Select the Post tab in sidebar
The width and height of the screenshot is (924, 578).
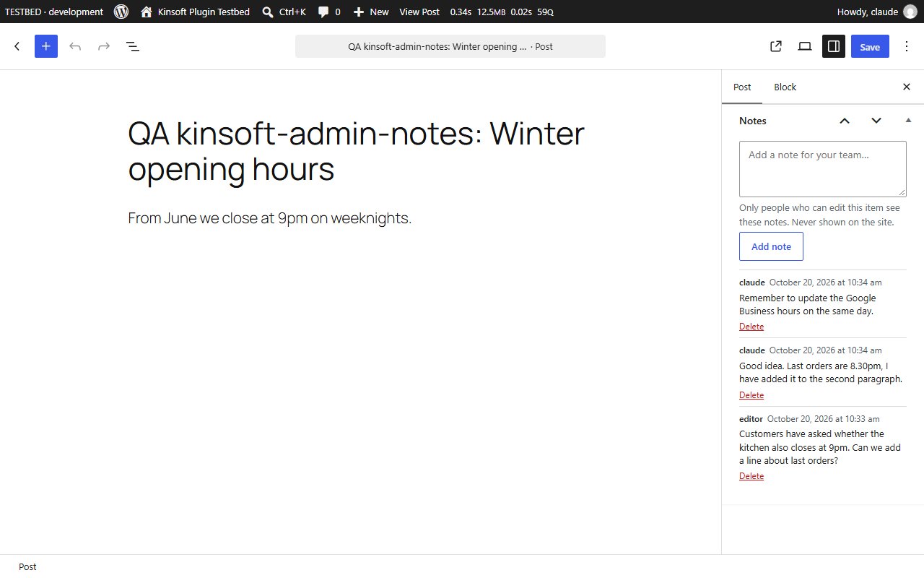coord(742,87)
